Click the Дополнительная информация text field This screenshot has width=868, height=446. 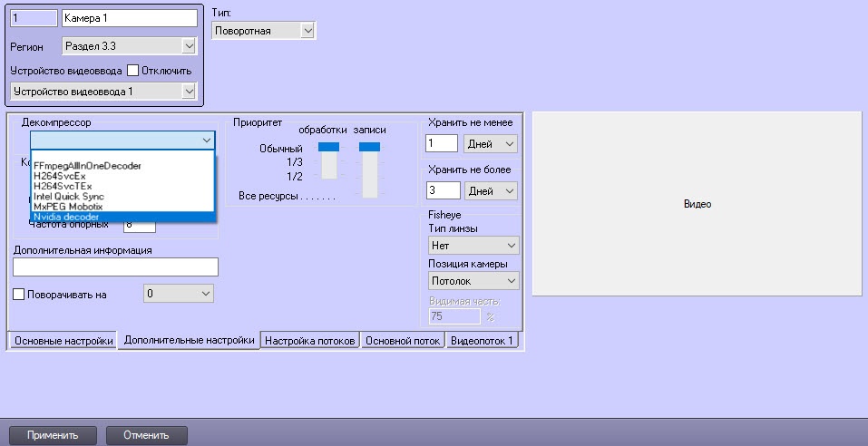[x=116, y=267]
